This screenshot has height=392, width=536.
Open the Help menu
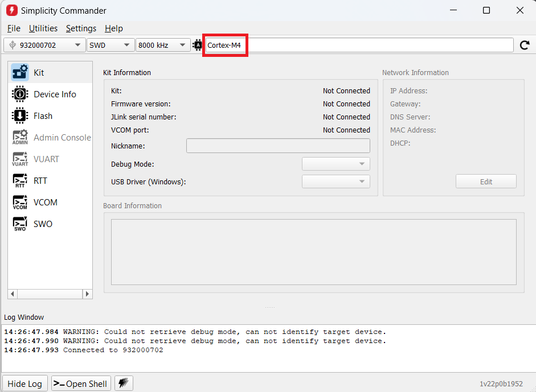[114, 28]
